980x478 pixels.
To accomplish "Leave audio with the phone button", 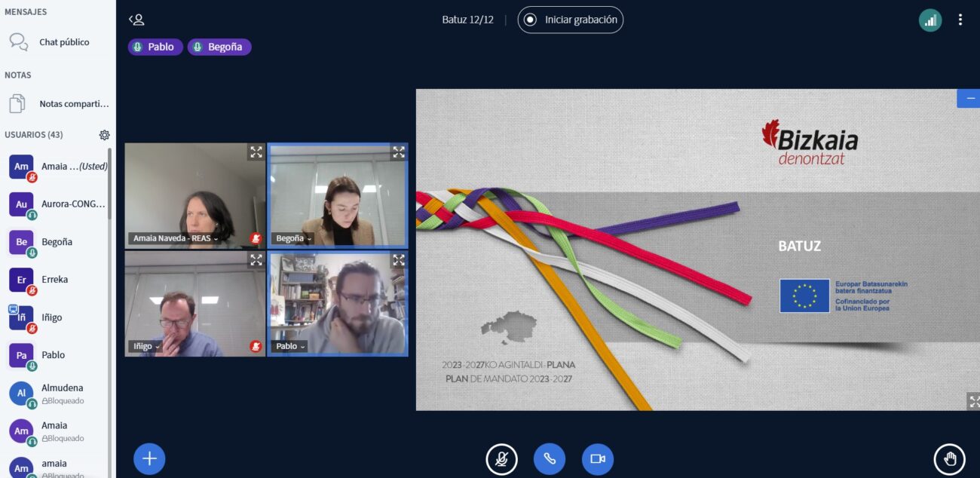I will pyautogui.click(x=550, y=459).
